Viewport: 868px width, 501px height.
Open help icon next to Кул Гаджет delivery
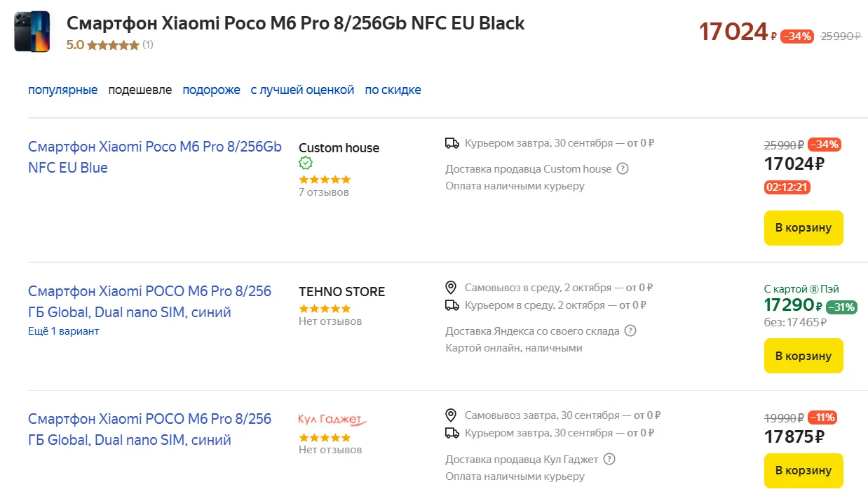[609, 459]
